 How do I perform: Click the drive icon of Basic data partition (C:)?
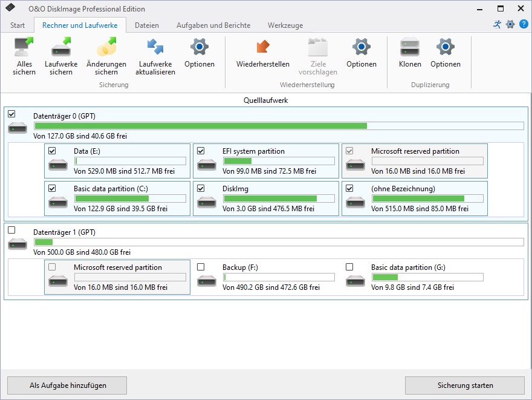(x=58, y=202)
